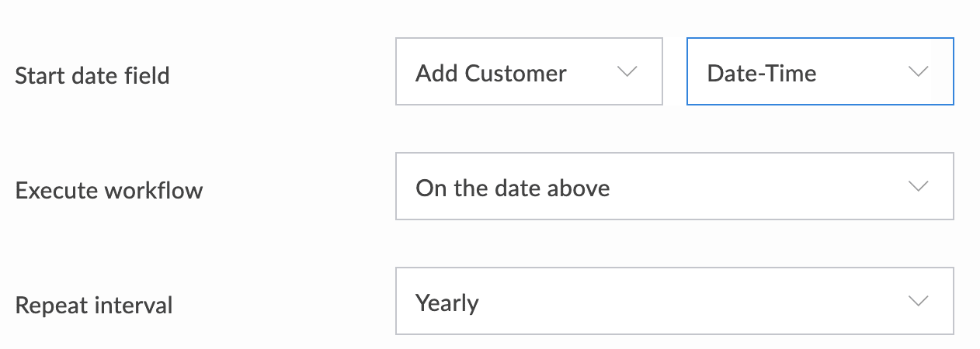Viewport: 980px width, 349px height.
Task: Click the Execute workflow label
Action: point(109,191)
